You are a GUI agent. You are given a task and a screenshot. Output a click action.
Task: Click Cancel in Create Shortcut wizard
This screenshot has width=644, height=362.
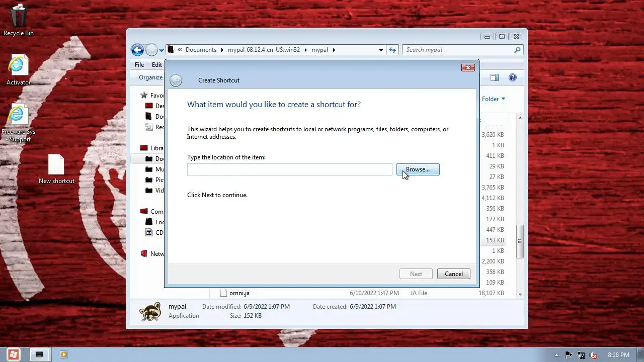453,274
